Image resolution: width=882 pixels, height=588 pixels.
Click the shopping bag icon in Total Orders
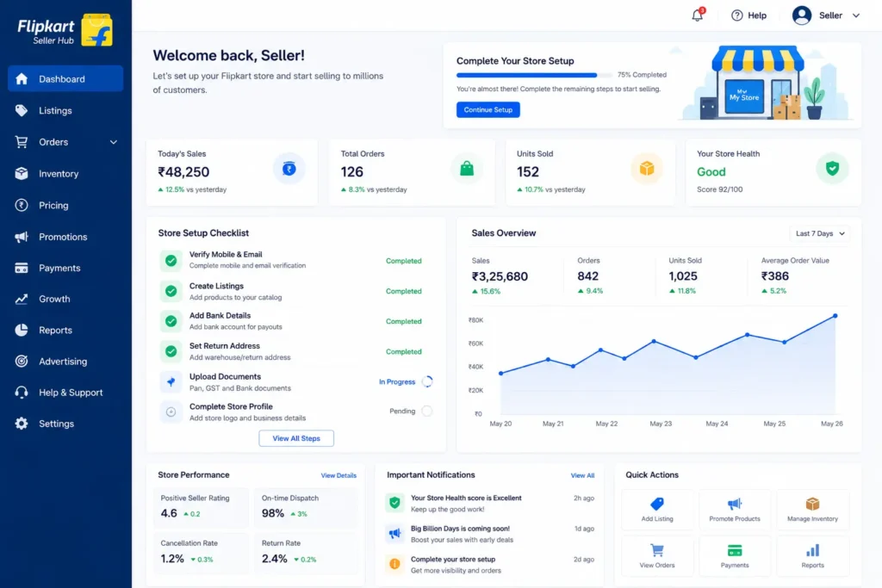tap(467, 168)
